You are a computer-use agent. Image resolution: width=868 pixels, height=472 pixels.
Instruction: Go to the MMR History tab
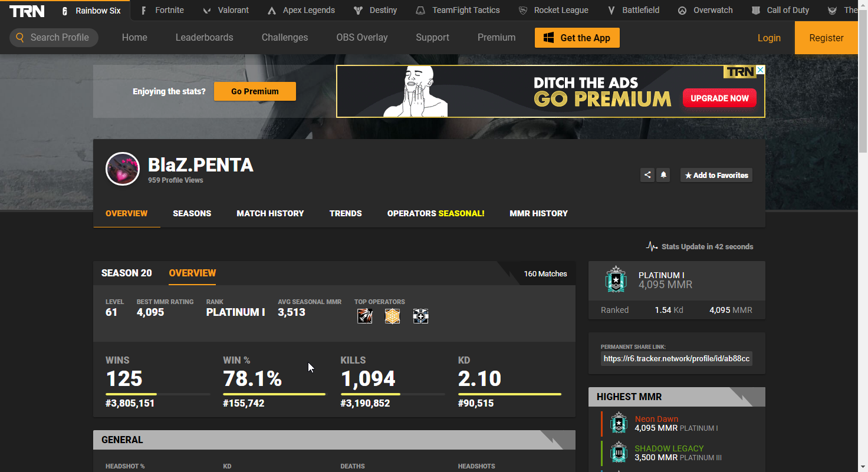pos(538,213)
